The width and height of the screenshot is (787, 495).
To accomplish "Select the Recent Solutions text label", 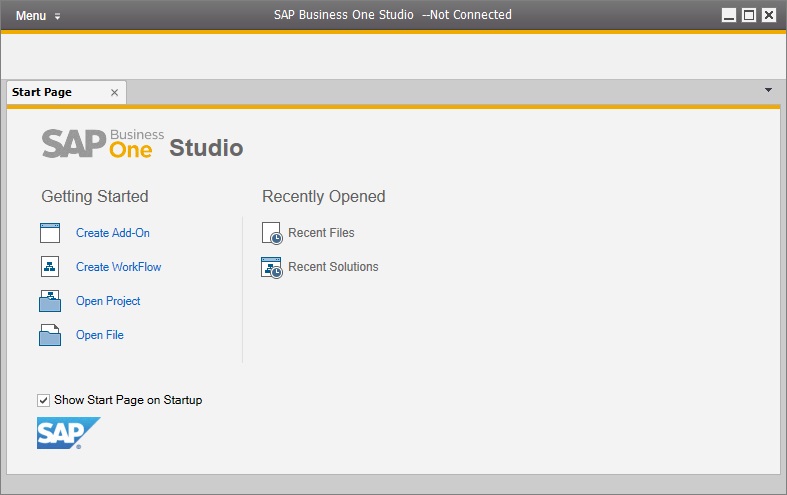I will (333, 267).
